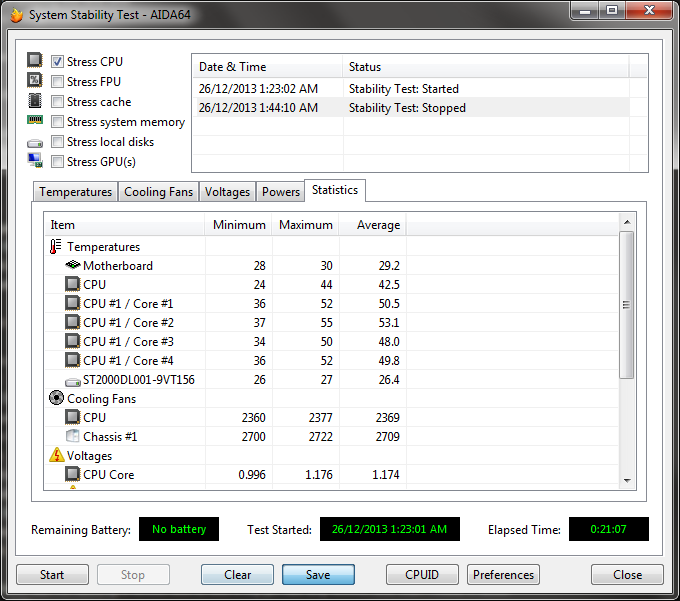This screenshot has width=680, height=601.
Task: Click the Start button
Action: 52,575
